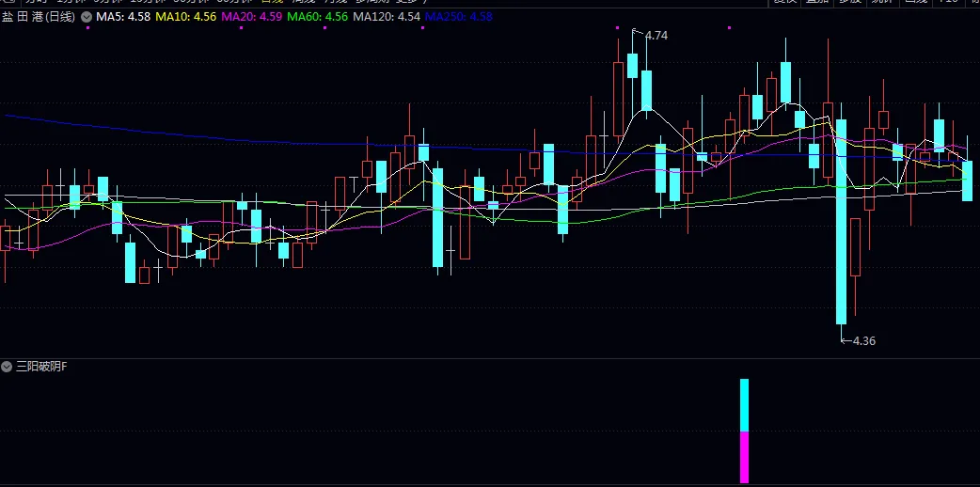Select the MA5: 4.58 label
Image resolution: width=980 pixels, height=487 pixels.
click(123, 17)
